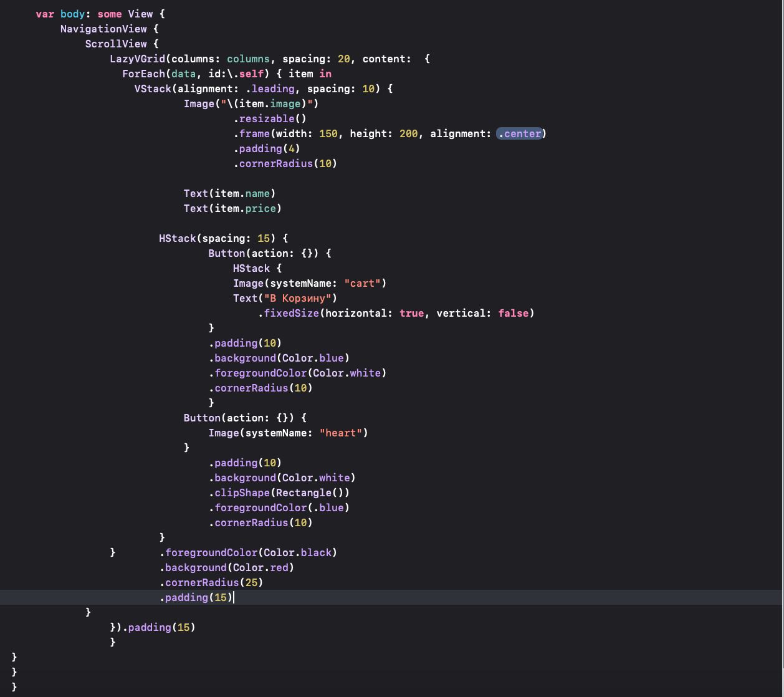
Task: Click the .padding(4) modifier
Action: 267,148
